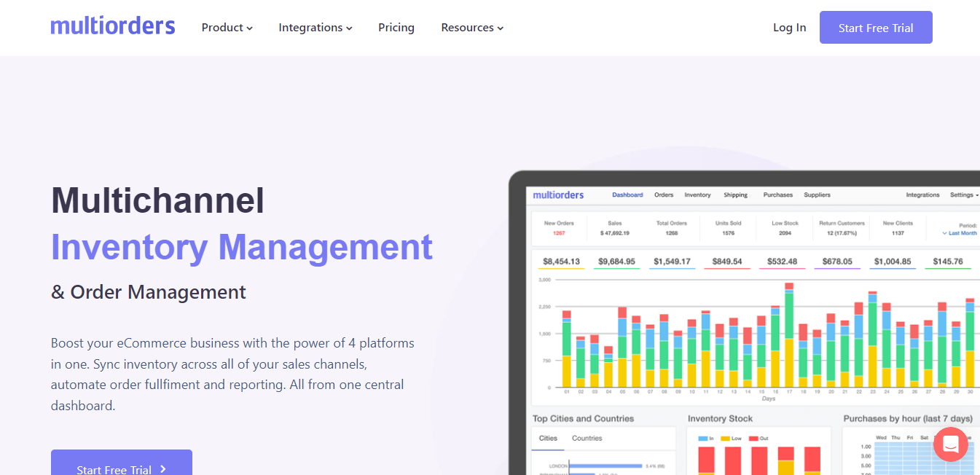Screen dimensions: 980x475
Task: Expand the Integrations menu in the site header
Action: coord(315,28)
